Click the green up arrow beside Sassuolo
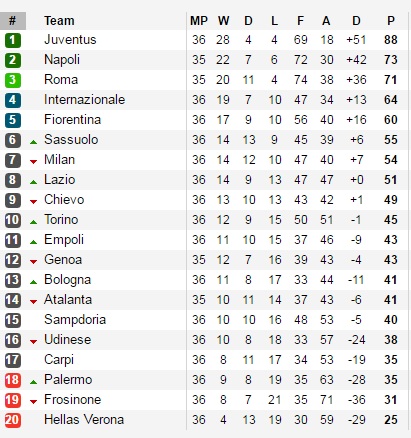 [x=33, y=142]
